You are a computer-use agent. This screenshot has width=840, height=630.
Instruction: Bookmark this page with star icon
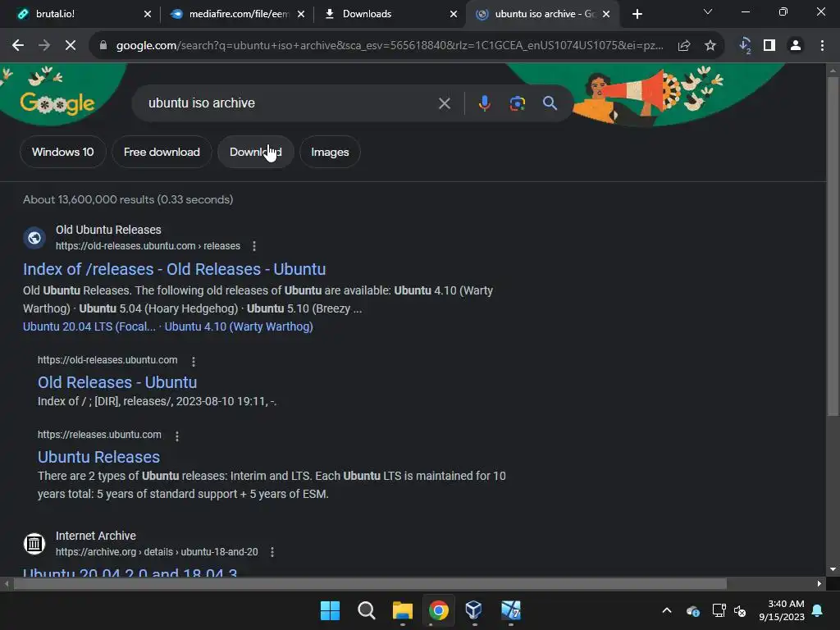point(710,46)
